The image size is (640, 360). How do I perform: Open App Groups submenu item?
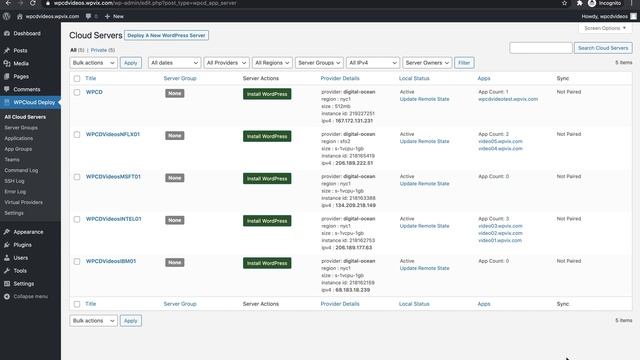(x=18, y=149)
